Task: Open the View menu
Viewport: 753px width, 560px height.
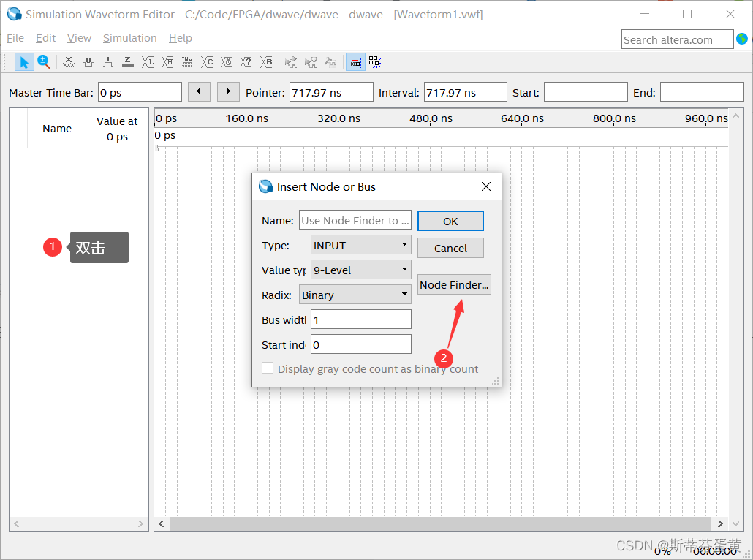Action: point(79,38)
